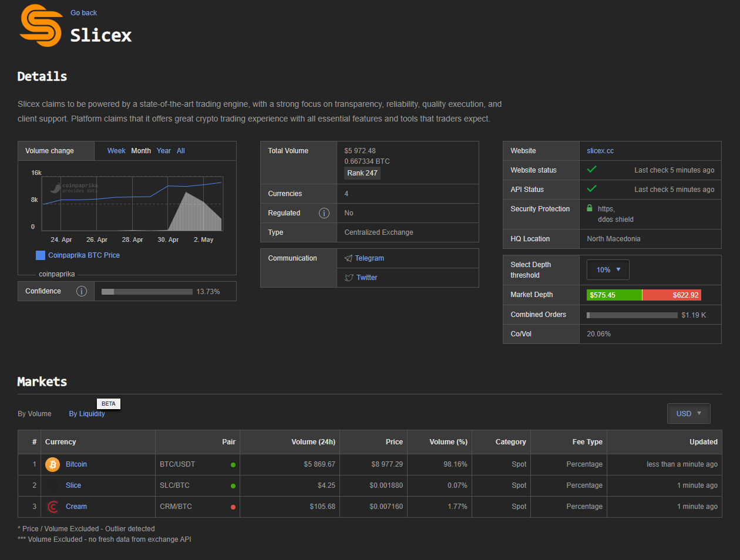740x560 pixels.
Task: Click the Slice coin icon
Action: [x=53, y=485]
